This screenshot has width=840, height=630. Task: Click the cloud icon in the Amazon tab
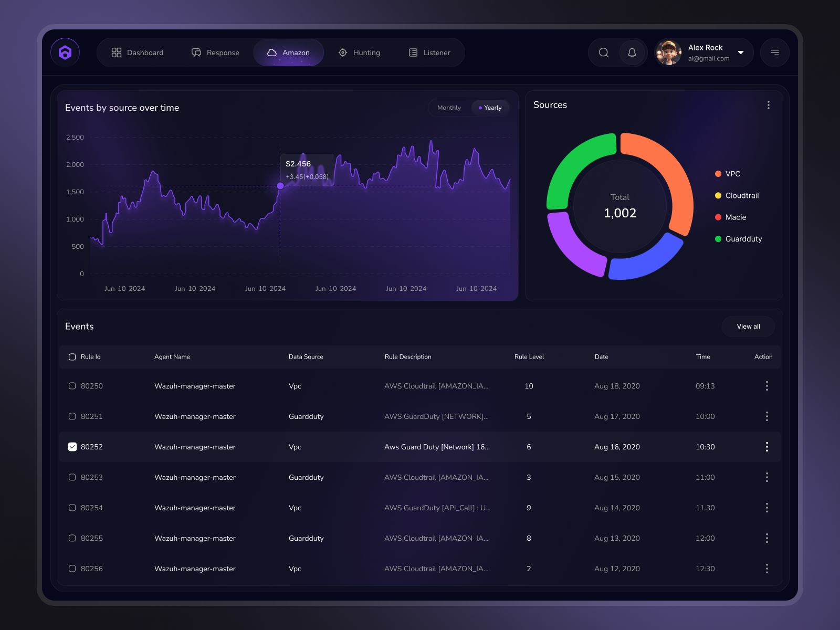coord(272,52)
